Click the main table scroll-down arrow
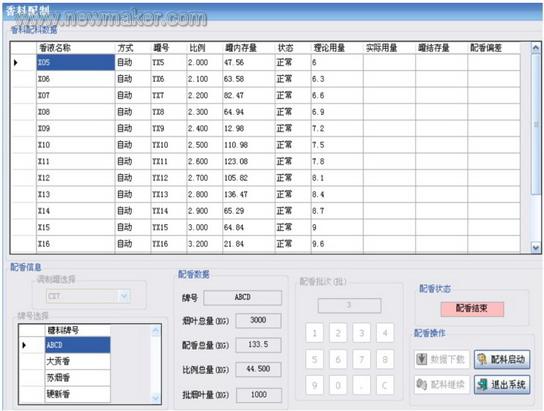This screenshot has height=411, width=544. (536, 248)
